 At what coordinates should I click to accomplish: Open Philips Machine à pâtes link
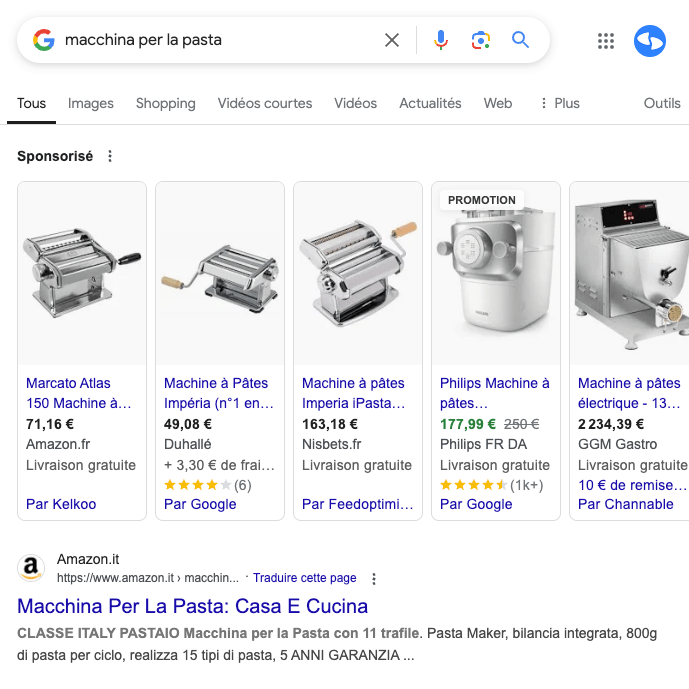pos(495,393)
